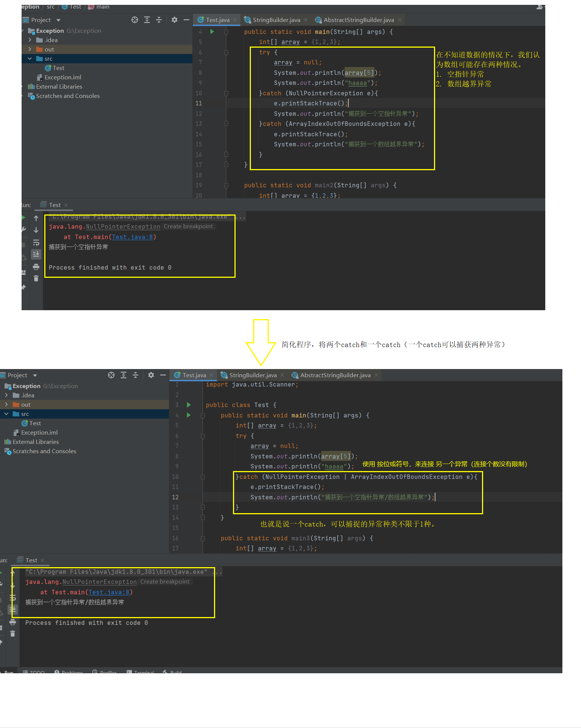Expand .idea folder in upper project tree
This screenshot has height=728, width=581.
30,40
